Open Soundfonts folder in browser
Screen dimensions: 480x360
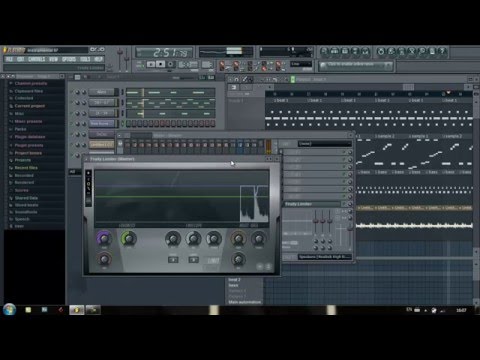pyautogui.click(x=26, y=212)
